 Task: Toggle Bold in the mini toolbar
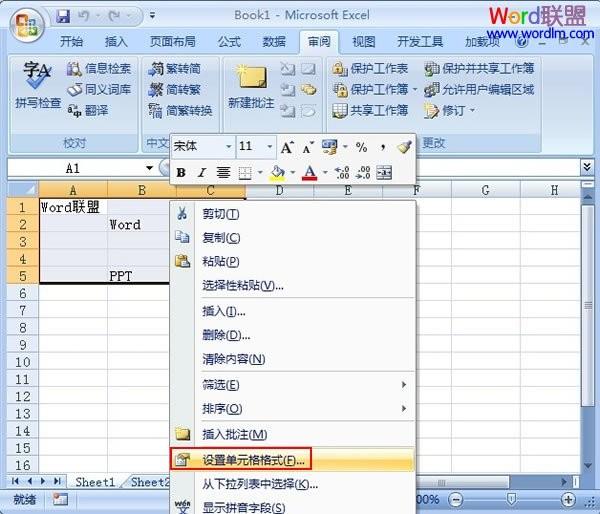point(181,173)
